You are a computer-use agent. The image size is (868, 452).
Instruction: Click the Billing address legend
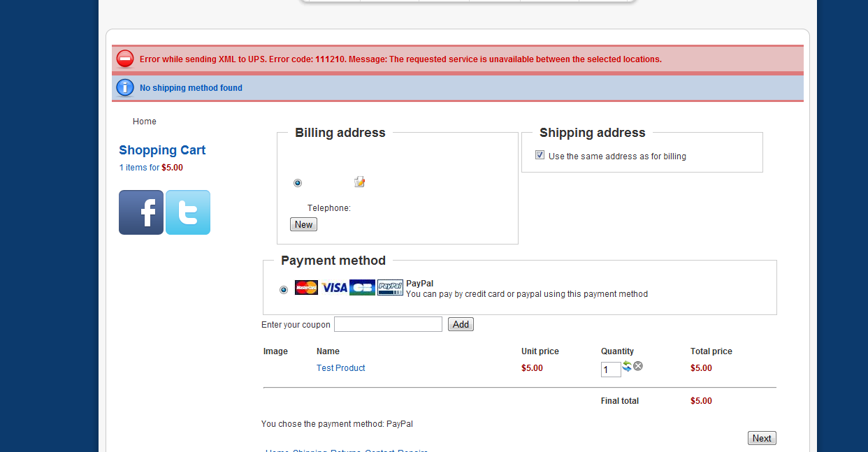[x=340, y=133]
